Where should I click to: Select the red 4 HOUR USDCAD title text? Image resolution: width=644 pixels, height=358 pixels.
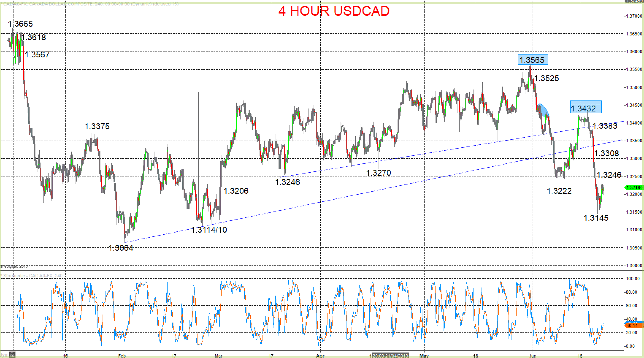pyautogui.click(x=334, y=11)
